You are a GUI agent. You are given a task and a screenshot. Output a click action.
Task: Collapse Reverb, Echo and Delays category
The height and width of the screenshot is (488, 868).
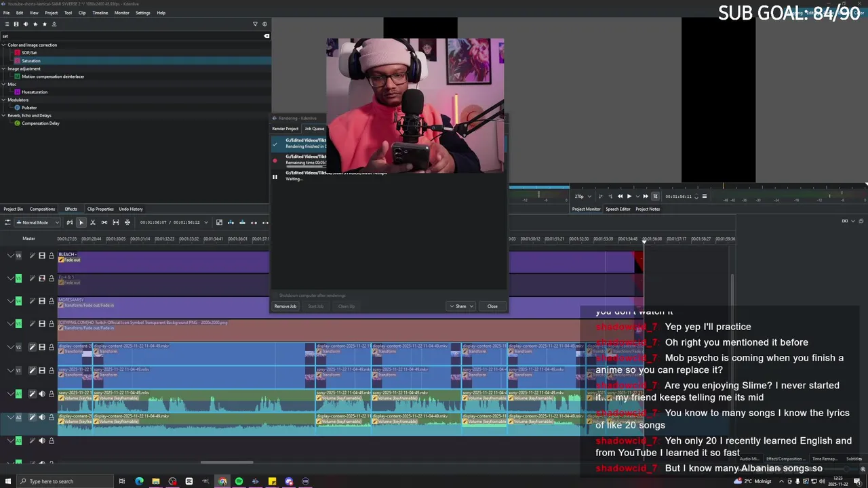point(3,115)
